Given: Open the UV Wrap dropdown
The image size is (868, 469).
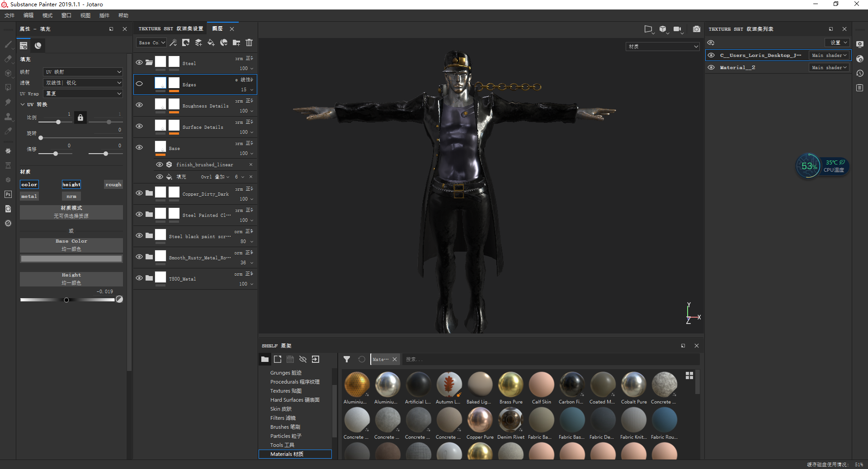Looking at the screenshot, I should 83,94.
